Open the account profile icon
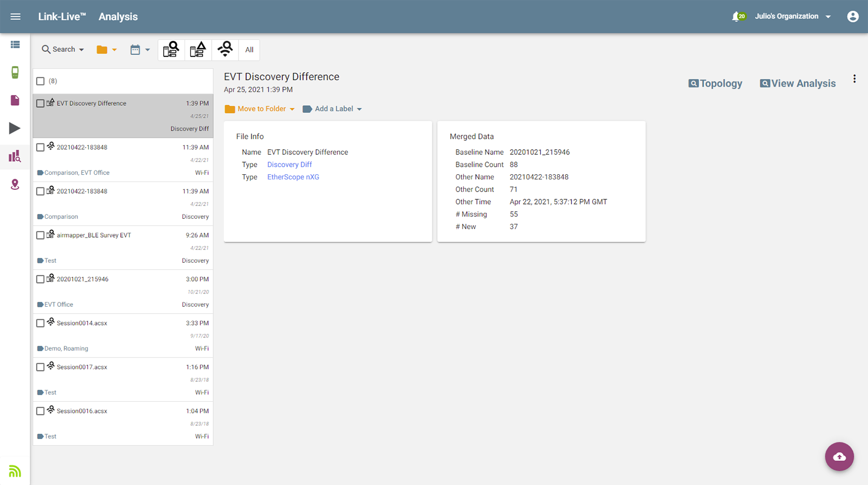The image size is (868, 485). pos(853,16)
